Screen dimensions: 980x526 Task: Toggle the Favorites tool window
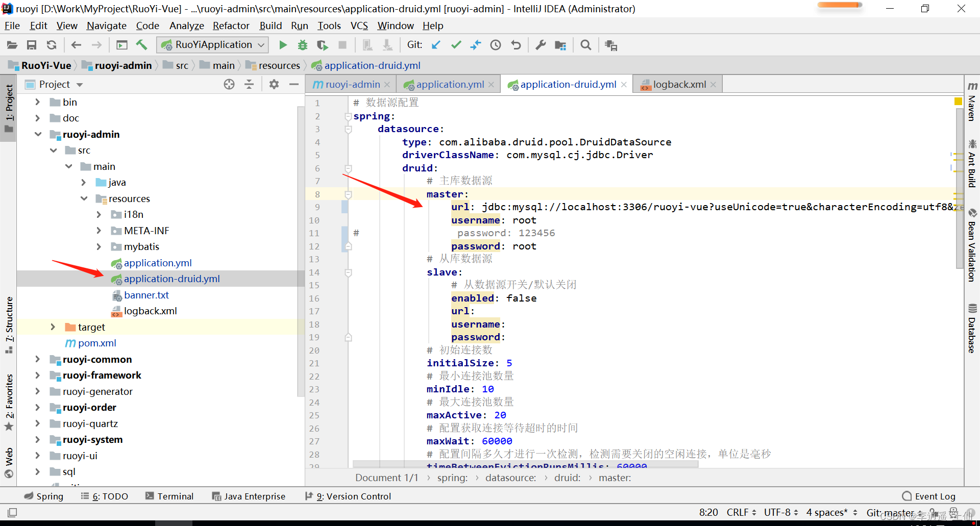[x=9, y=402]
